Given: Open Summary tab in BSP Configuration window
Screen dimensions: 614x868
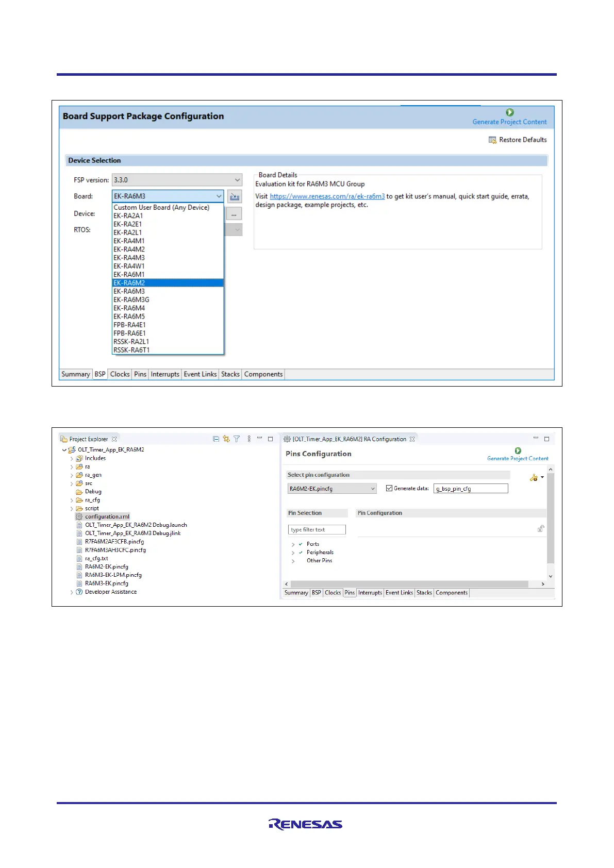Looking at the screenshot, I should click(76, 374).
